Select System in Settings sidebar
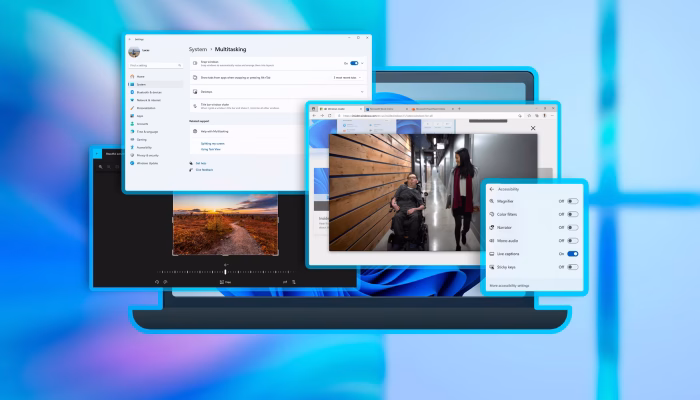This screenshot has width=700, height=400. [x=141, y=84]
